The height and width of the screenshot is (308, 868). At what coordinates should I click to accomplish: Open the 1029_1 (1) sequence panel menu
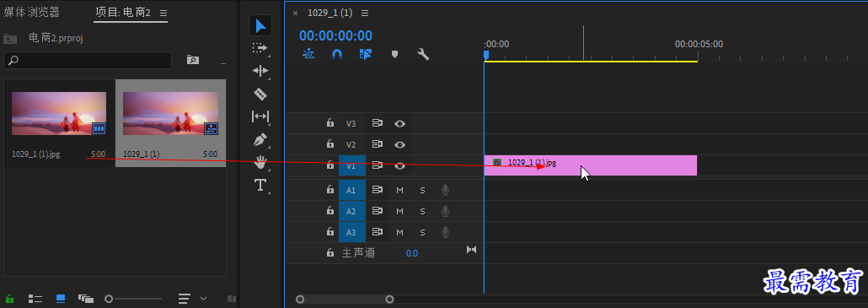364,14
